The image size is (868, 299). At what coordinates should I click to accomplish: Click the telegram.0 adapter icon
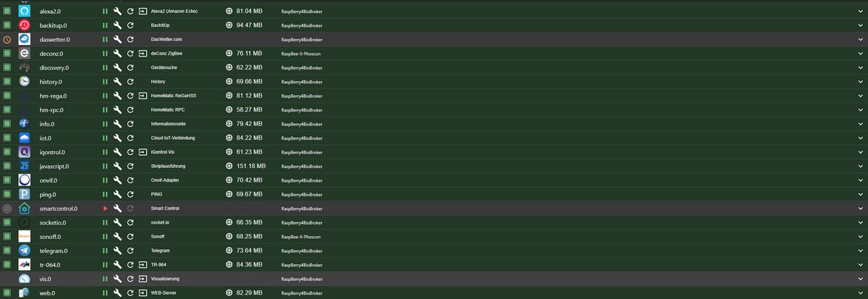[25, 250]
